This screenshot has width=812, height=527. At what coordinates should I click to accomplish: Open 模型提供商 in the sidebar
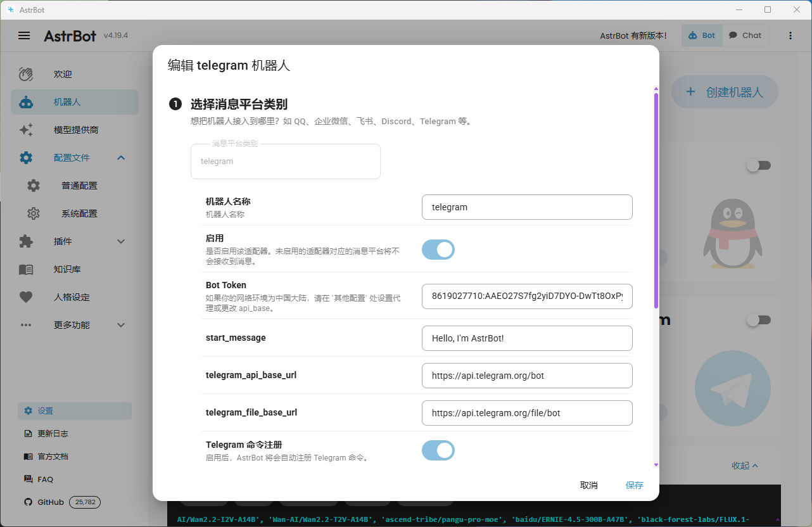[75, 130]
